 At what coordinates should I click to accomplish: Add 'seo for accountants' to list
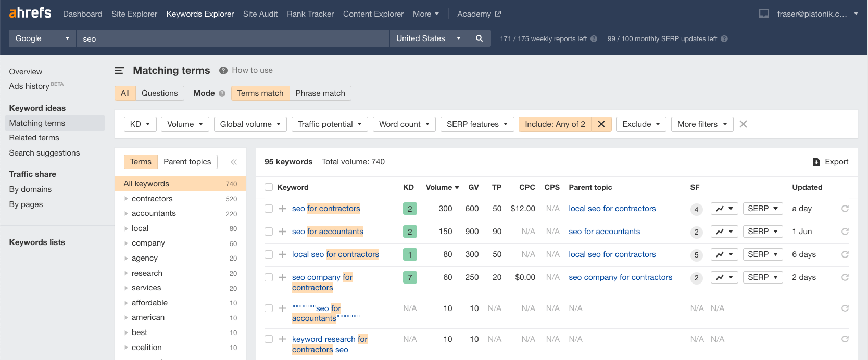[282, 232]
